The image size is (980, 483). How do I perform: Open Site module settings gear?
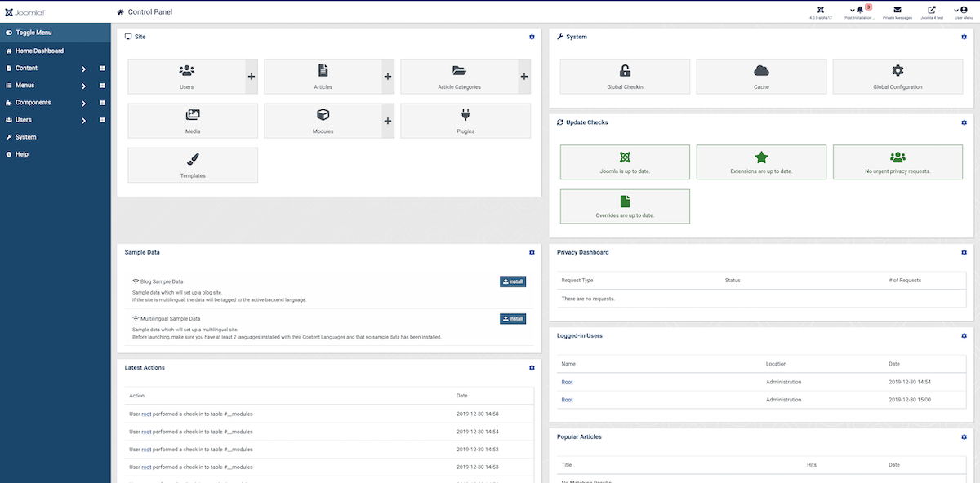532,37
